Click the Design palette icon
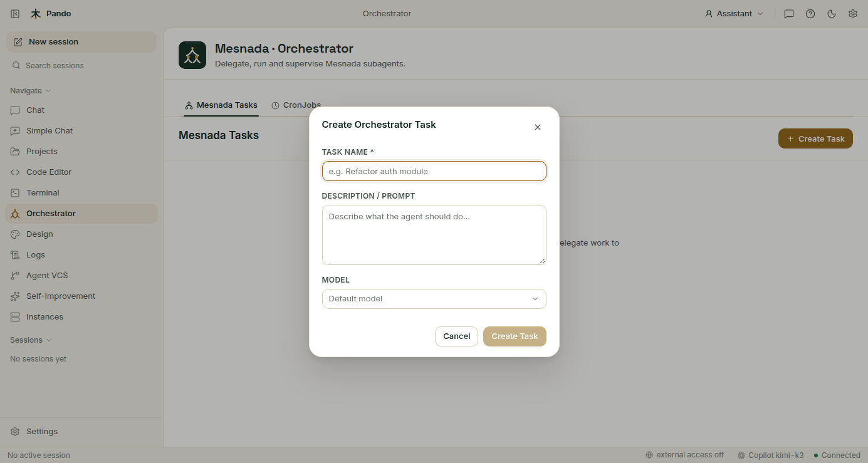 click(15, 234)
